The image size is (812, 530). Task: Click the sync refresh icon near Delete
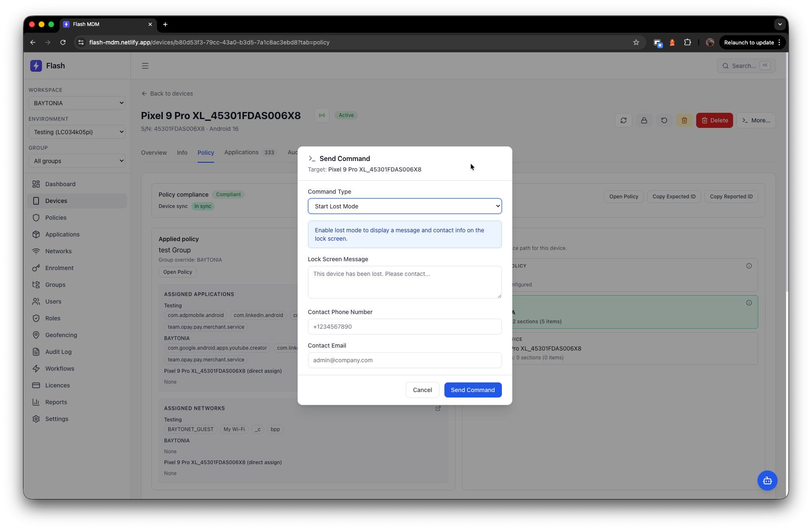click(x=624, y=120)
